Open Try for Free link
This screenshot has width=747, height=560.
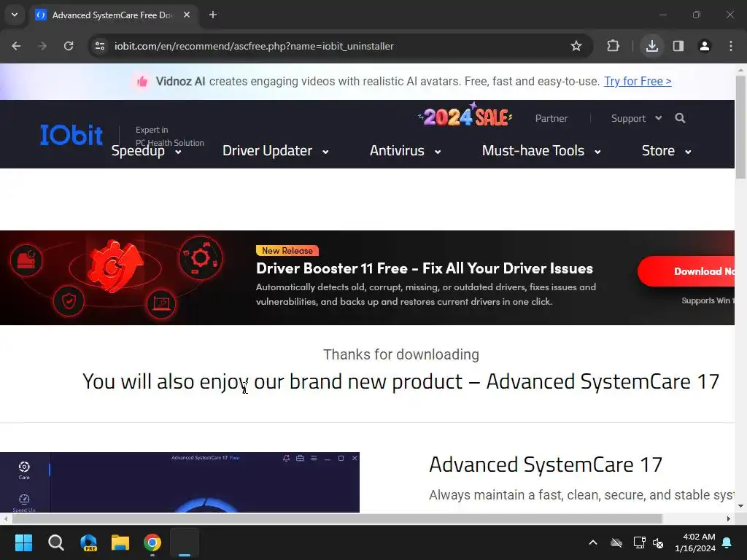coord(638,82)
